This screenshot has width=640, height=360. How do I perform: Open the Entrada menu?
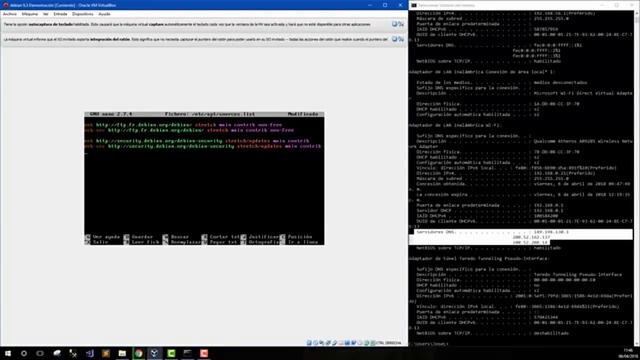click(x=60, y=14)
